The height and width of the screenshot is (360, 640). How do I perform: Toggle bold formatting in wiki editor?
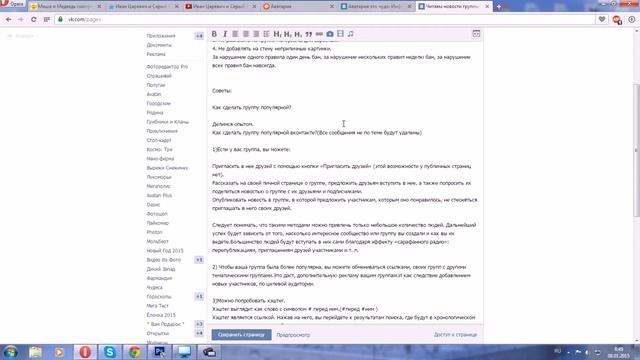coord(214,34)
